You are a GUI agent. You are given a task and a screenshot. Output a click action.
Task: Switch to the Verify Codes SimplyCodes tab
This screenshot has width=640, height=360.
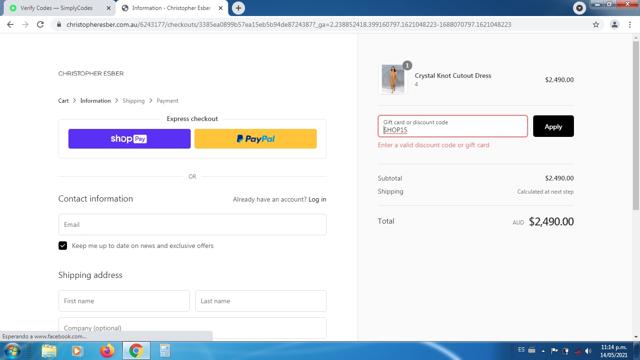(56, 8)
